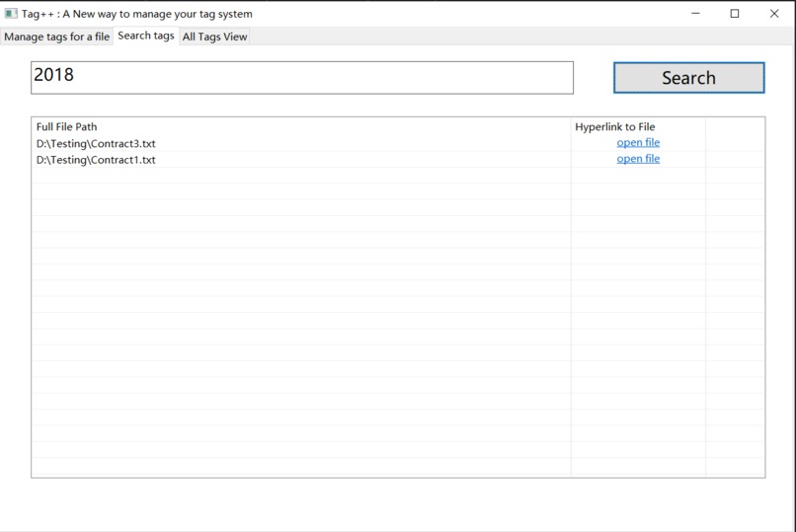Maximize the Tag++ window
The height and width of the screenshot is (532, 796).
(x=735, y=14)
